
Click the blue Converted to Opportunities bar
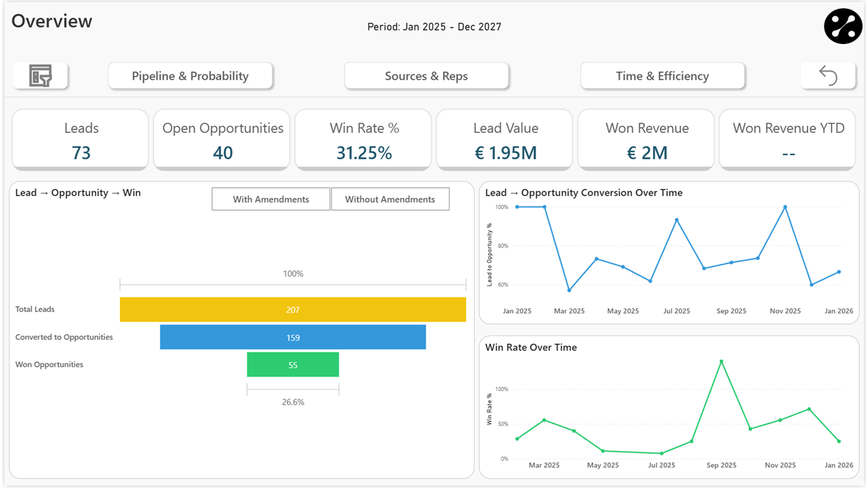pos(293,337)
